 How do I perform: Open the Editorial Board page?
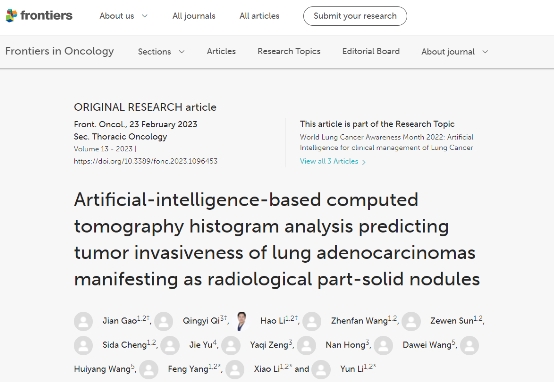371,51
